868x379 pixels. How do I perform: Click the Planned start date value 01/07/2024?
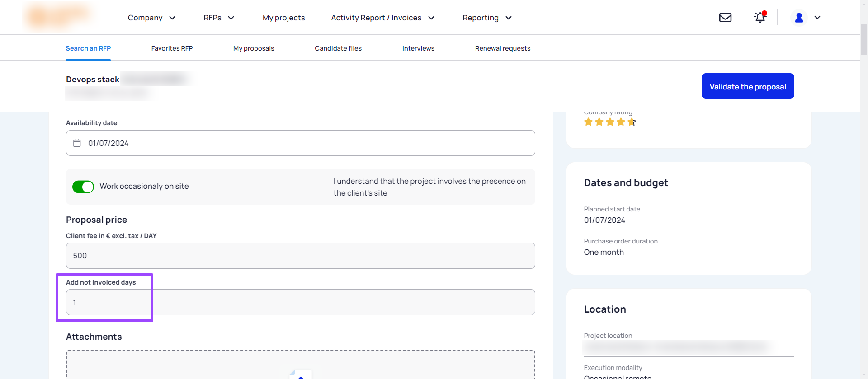point(604,220)
